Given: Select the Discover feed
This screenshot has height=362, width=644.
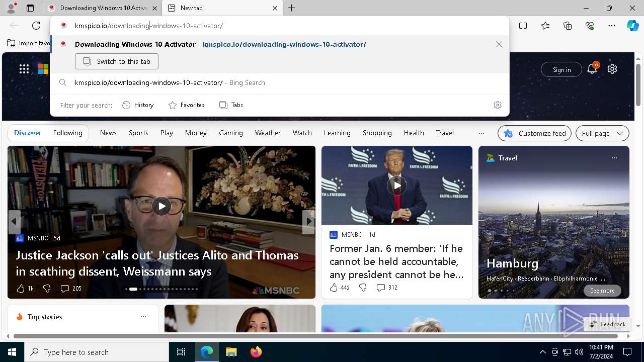Looking at the screenshot, I should pyautogui.click(x=28, y=133).
